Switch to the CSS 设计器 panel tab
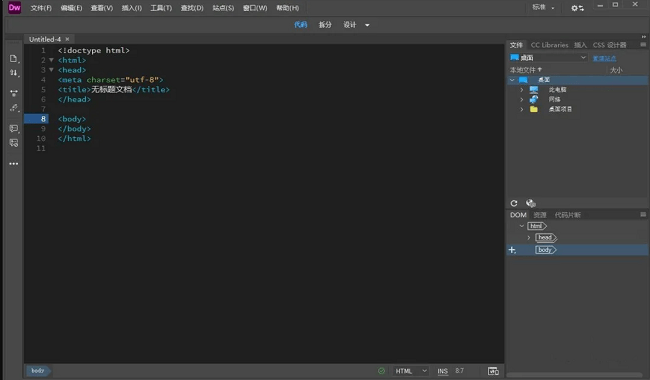650x380 pixels. coord(609,45)
